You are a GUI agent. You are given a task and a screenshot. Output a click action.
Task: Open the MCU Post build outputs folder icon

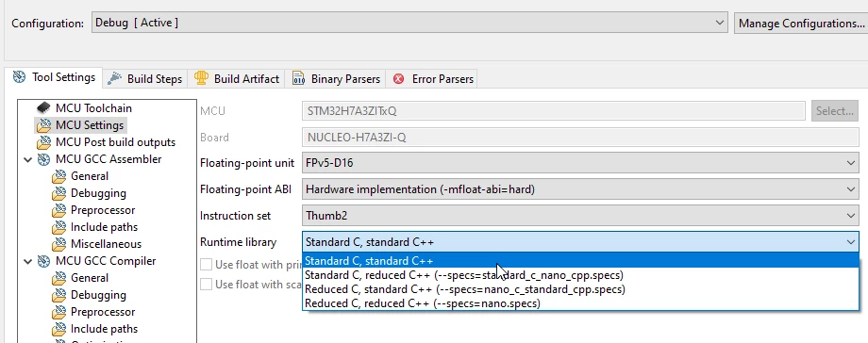43,142
